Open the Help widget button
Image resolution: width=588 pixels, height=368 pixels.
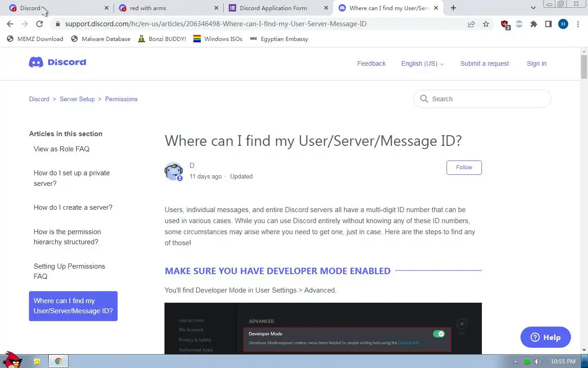[x=546, y=337]
